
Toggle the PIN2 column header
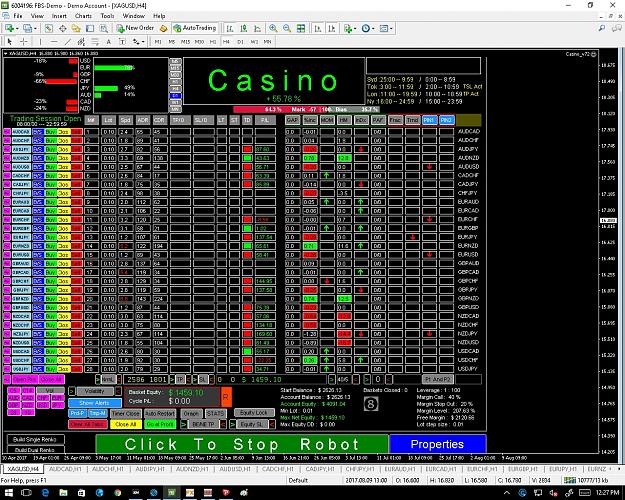(446, 120)
